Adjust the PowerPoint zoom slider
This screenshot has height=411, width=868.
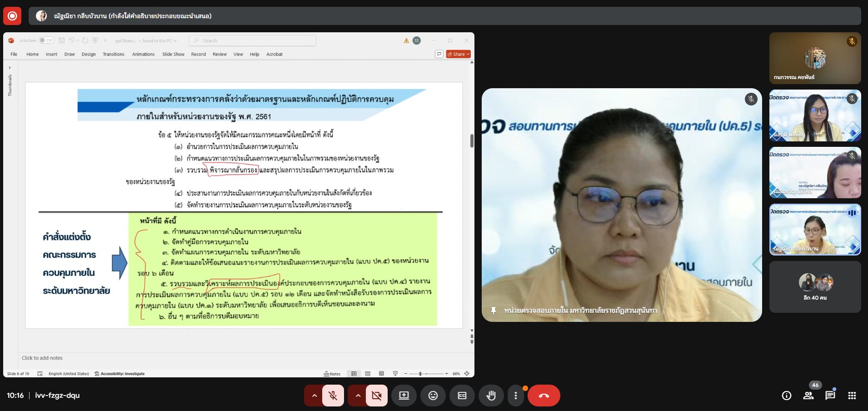420,374
